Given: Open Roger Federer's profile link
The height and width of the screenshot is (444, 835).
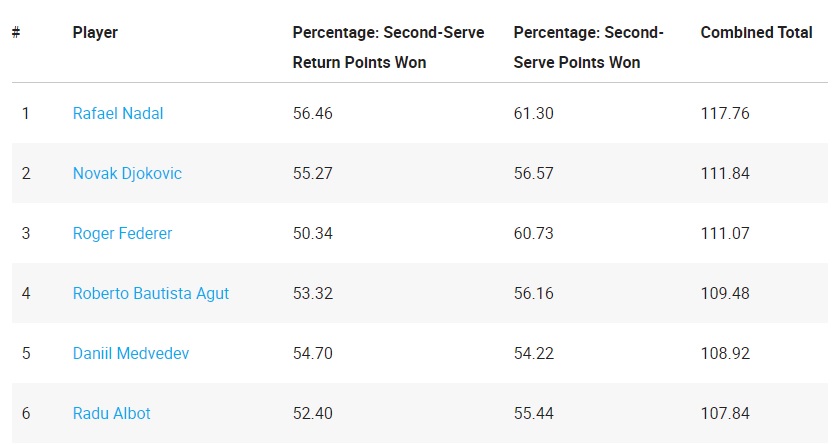Looking at the screenshot, I should 122,233.
